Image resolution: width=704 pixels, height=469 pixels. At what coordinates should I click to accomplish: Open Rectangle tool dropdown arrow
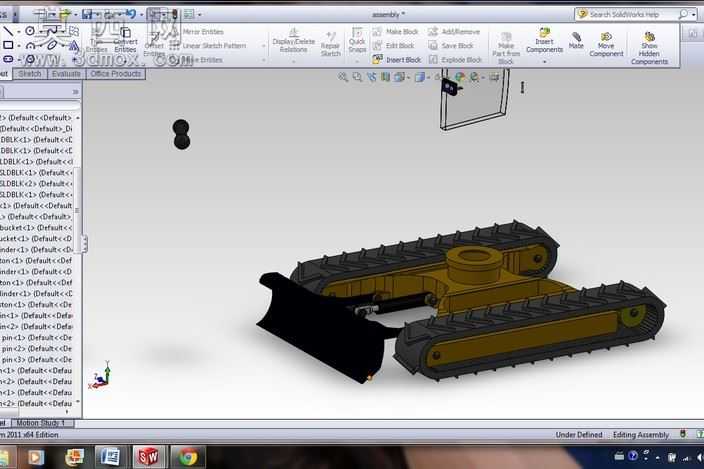19,45
